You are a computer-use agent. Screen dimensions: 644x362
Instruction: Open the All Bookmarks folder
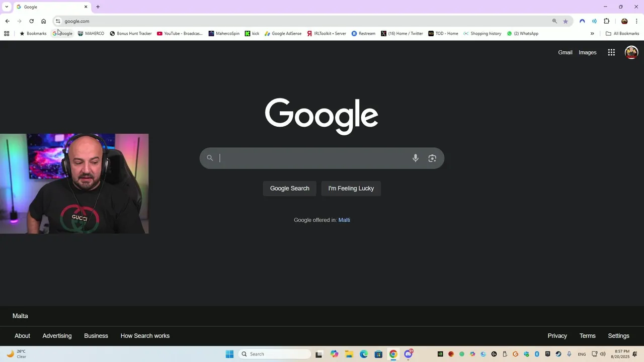click(x=622, y=34)
